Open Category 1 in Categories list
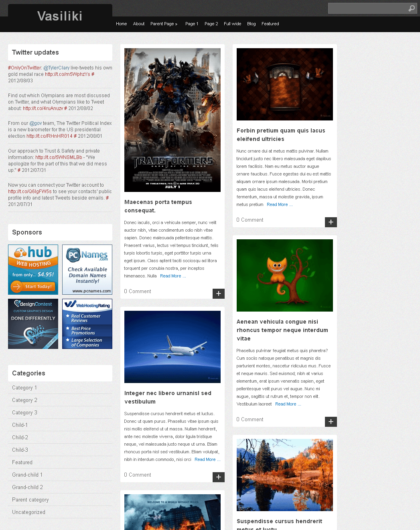Screen dimensions: 420x530 pos(24,388)
